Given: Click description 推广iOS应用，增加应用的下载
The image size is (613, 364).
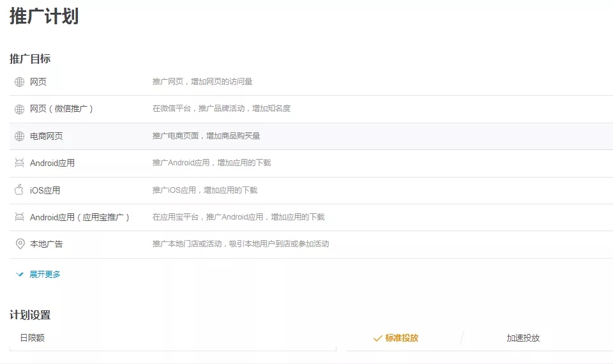Looking at the screenshot, I should click(205, 190).
